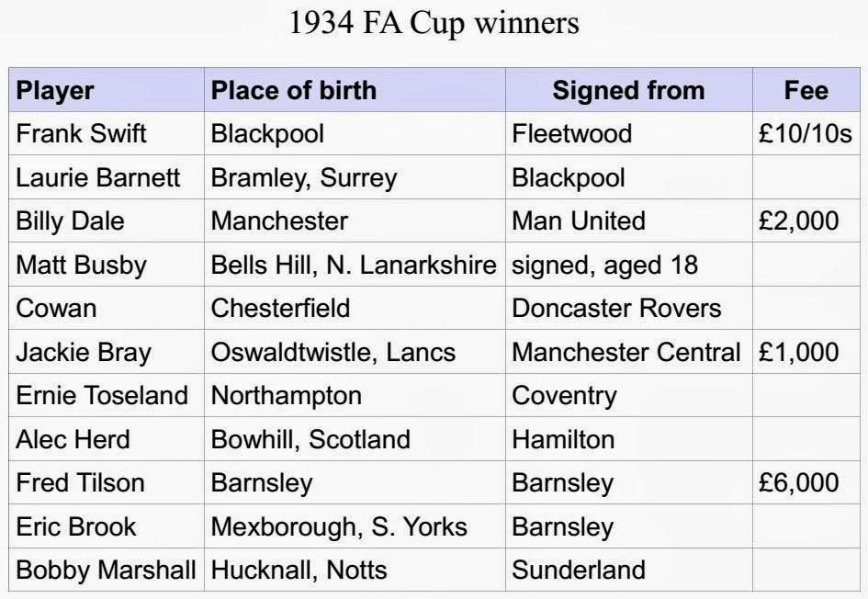Click the £10/10s fee cell
The image size is (868, 599).
[806, 134]
